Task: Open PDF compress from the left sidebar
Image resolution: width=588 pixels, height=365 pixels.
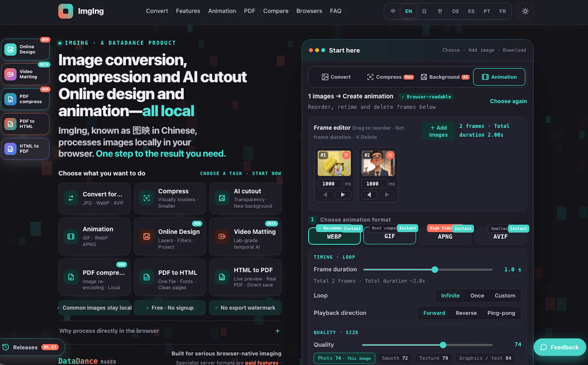Action: [x=25, y=99]
